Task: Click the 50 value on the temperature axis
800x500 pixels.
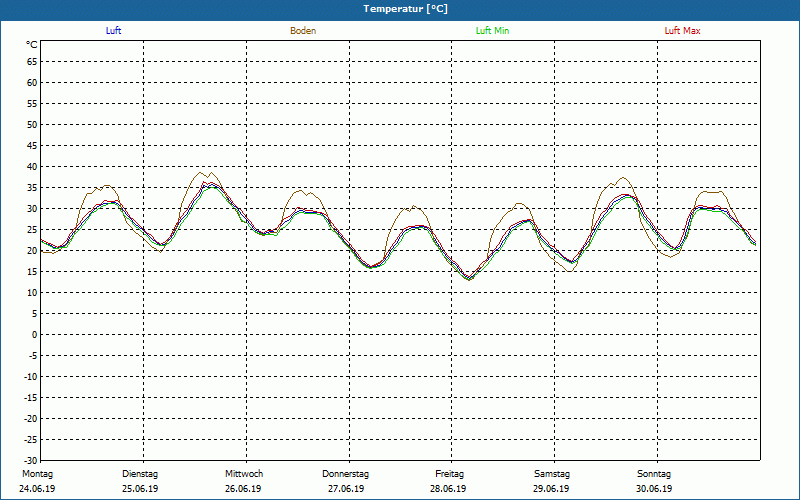Action: [32, 124]
